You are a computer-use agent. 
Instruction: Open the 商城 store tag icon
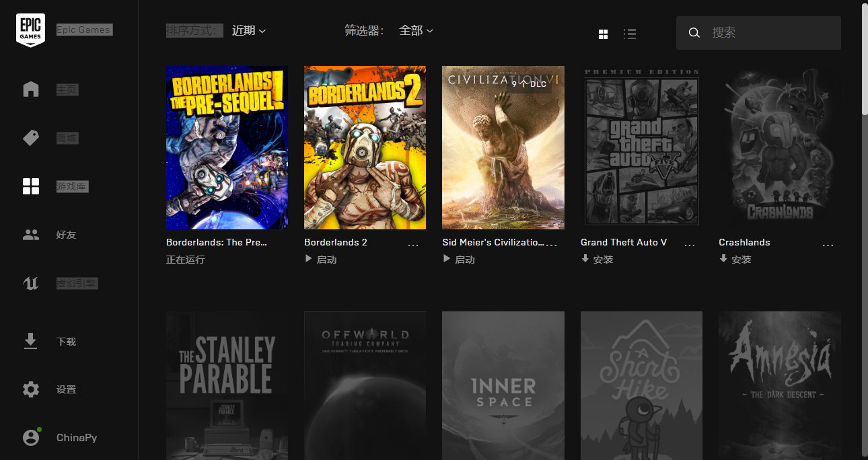click(x=31, y=138)
